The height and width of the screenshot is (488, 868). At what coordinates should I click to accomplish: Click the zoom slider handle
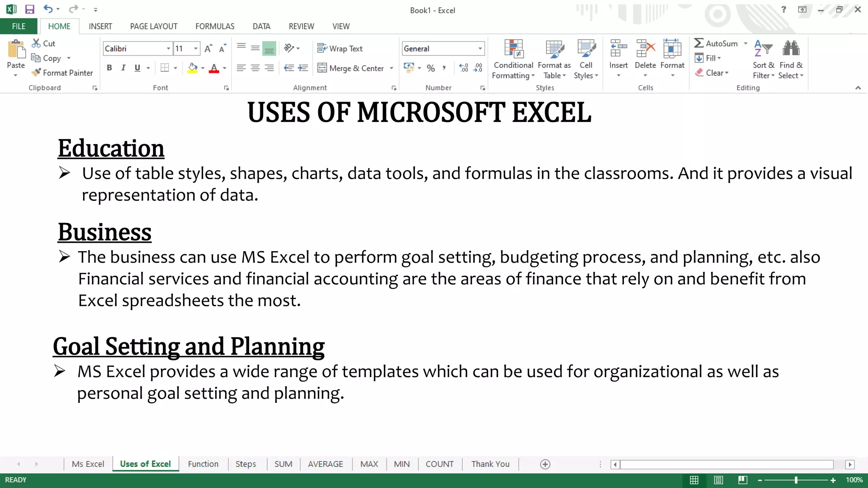click(796, 480)
